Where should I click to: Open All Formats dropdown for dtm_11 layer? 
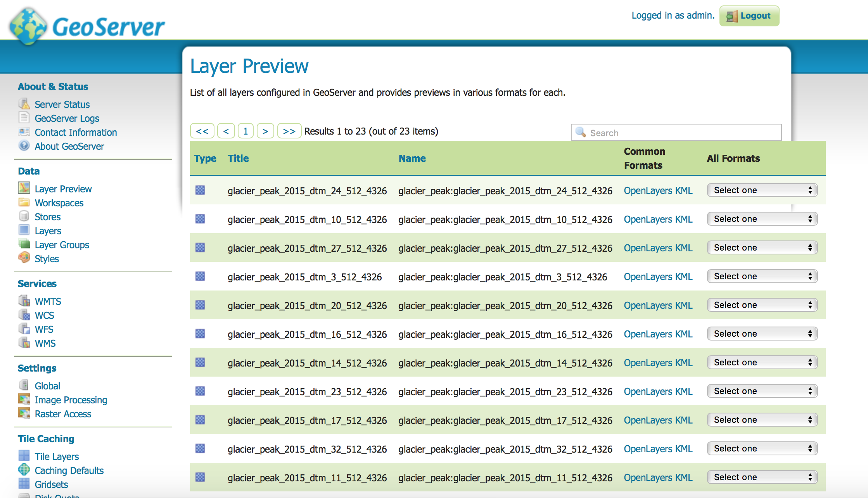coord(762,477)
